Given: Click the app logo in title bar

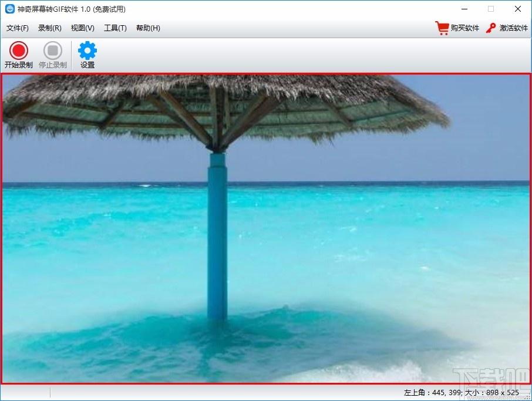Looking at the screenshot, I should [x=10, y=9].
